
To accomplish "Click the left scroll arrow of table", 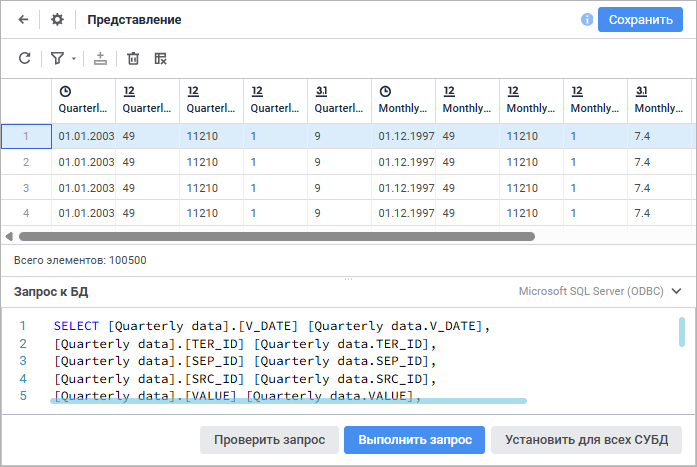I will pos(9,236).
